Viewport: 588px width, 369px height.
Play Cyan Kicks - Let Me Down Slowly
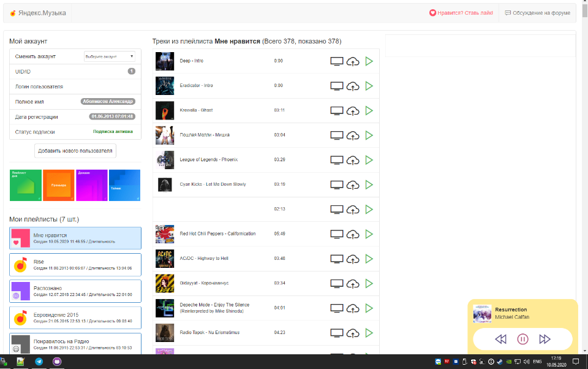pos(369,184)
